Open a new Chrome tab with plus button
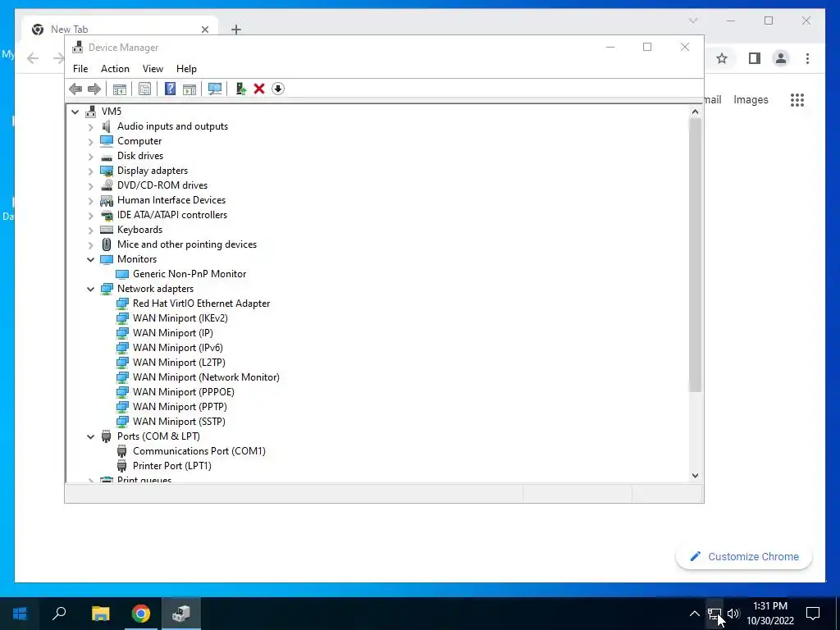840x630 pixels. [x=236, y=30]
